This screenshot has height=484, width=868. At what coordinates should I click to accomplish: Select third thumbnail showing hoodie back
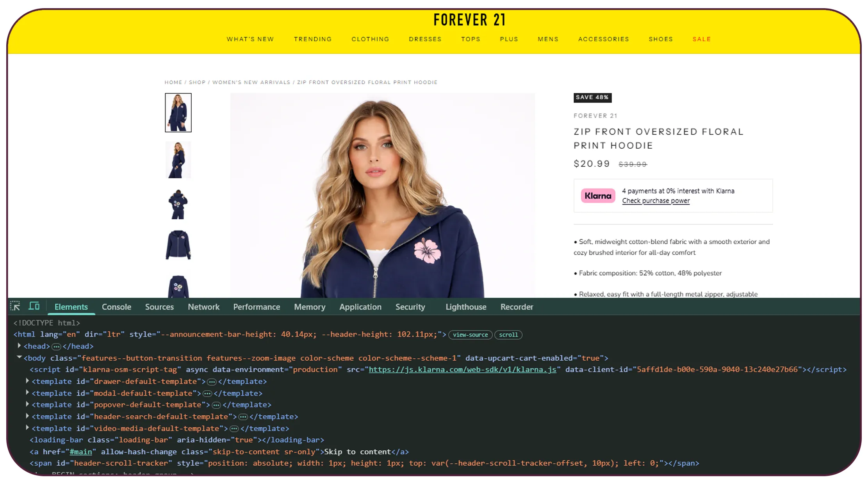(x=178, y=204)
